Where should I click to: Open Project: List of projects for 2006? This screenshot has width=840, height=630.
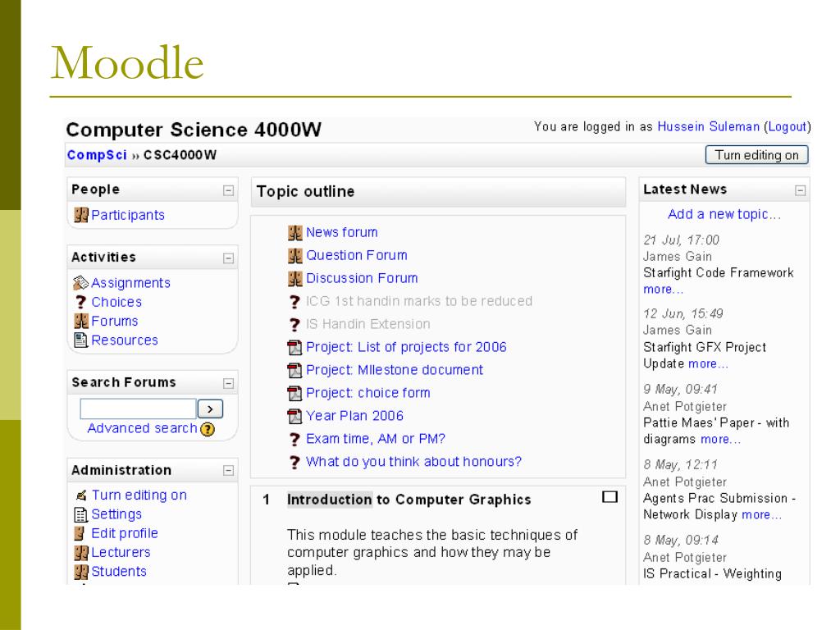click(x=406, y=347)
